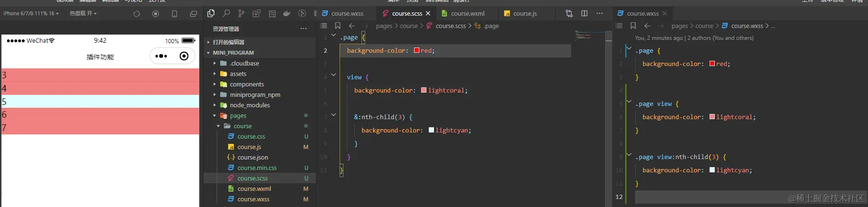Tap the simulator capsule close circle

pyautogui.click(x=184, y=56)
